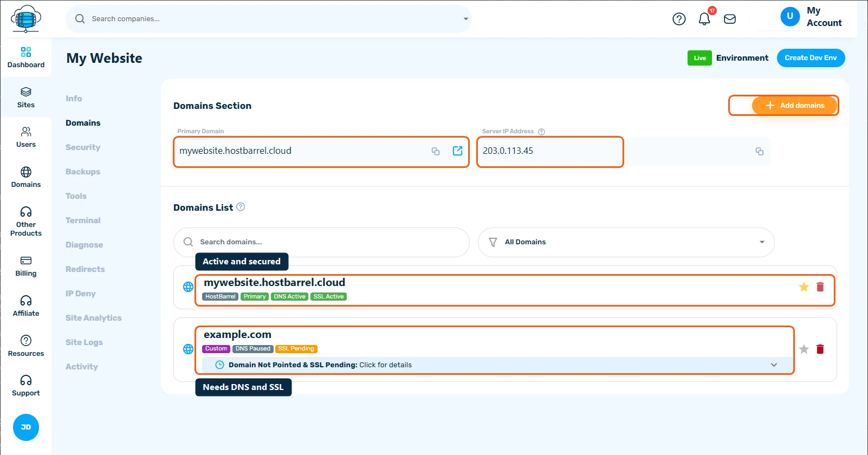The width and height of the screenshot is (868, 455).
Task: Open the help question mark icon in header
Action: click(679, 19)
